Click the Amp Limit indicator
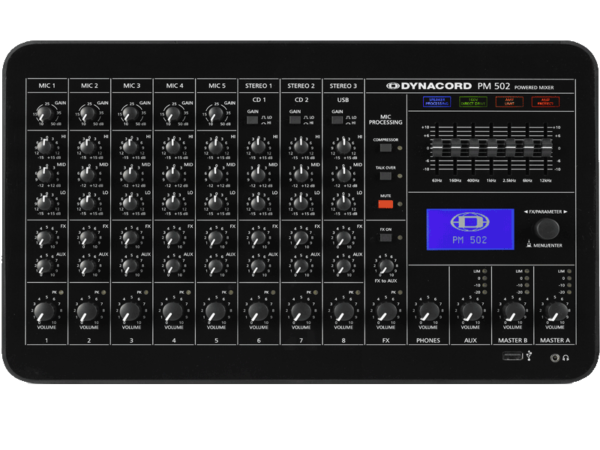Screen dimensions: 600x450 (x=509, y=102)
